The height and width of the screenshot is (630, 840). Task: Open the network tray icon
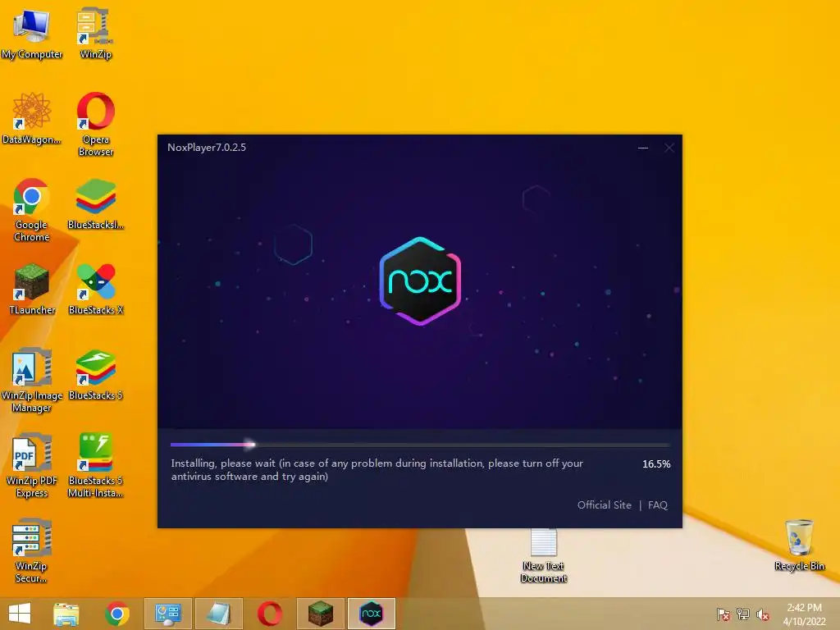pos(743,614)
